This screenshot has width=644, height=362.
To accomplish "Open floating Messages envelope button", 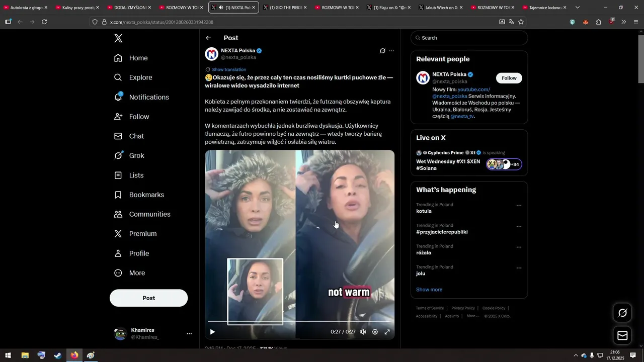I will pyautogui.click(x=622, y=335).
